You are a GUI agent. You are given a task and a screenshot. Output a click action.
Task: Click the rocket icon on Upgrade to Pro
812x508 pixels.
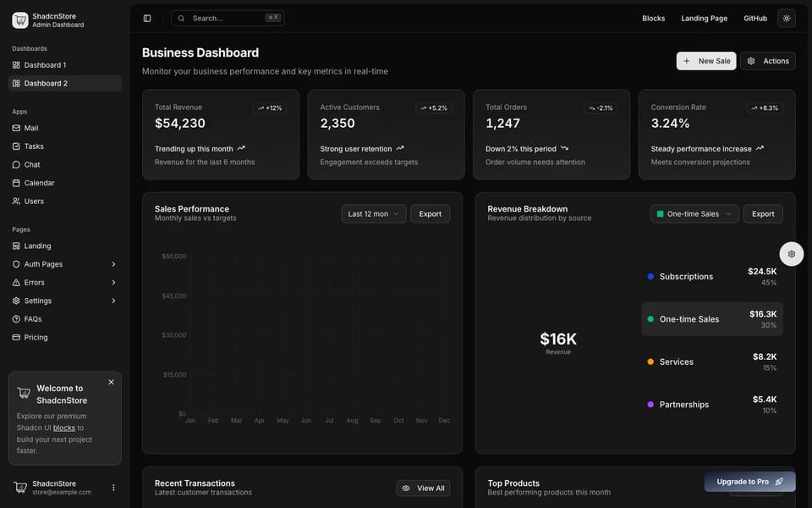pos(779,482)
